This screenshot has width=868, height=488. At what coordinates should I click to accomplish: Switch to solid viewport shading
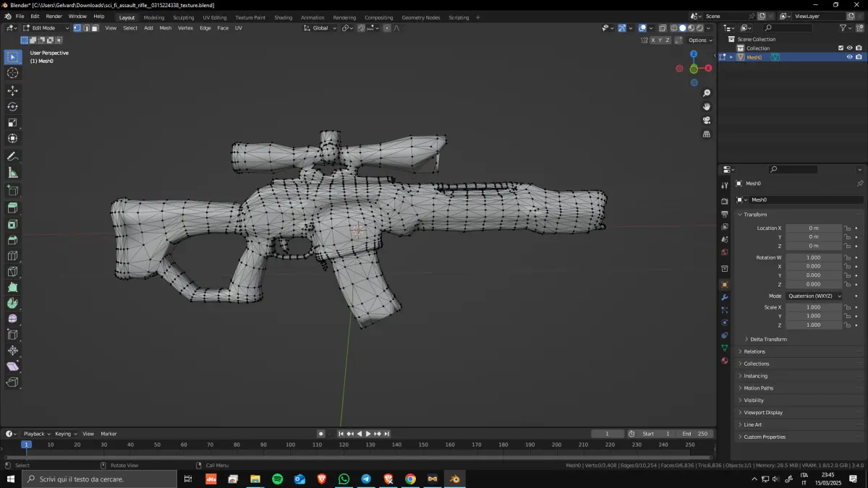[x=682, y=28]
